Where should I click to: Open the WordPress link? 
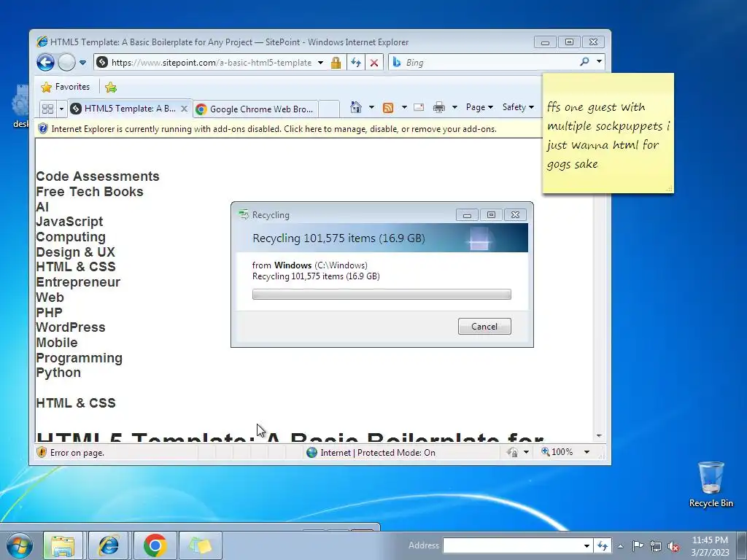tap(71, 327)
